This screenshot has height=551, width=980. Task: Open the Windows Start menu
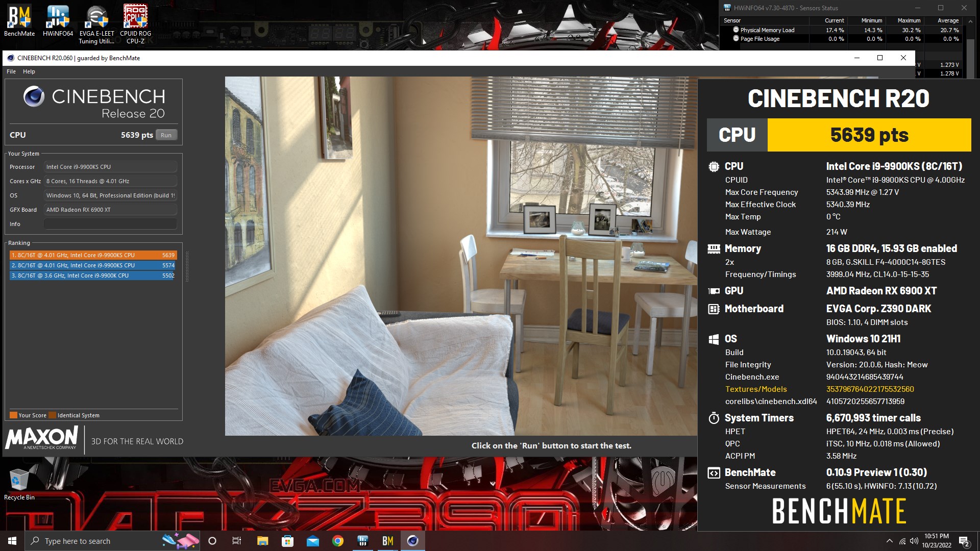coord(12,541)
